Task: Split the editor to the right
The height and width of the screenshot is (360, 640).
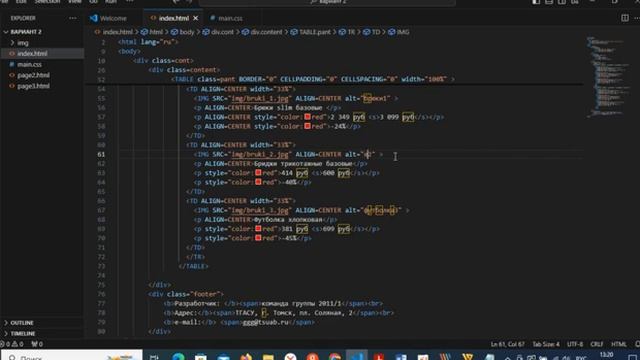Action: tap(624, 18)
